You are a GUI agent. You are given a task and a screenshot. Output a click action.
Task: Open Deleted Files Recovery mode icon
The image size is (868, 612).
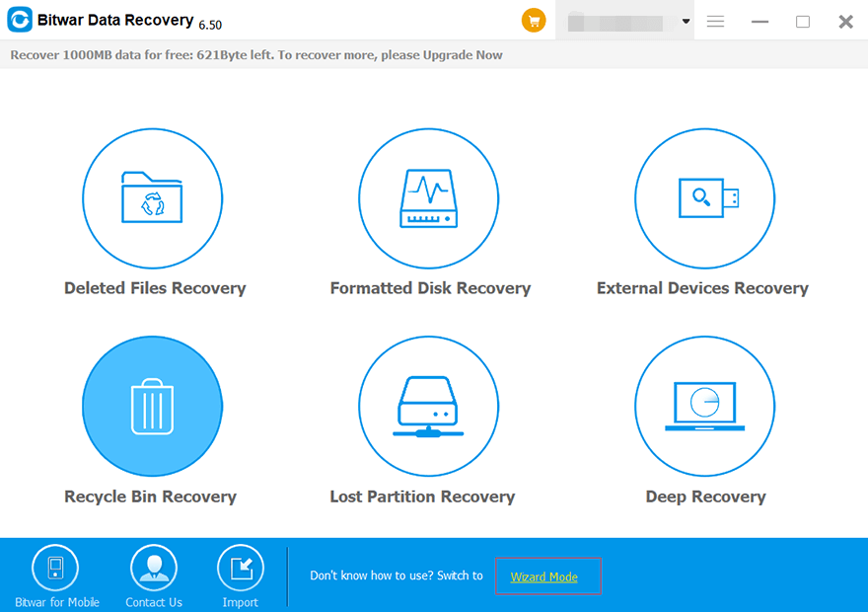(152, 198)
